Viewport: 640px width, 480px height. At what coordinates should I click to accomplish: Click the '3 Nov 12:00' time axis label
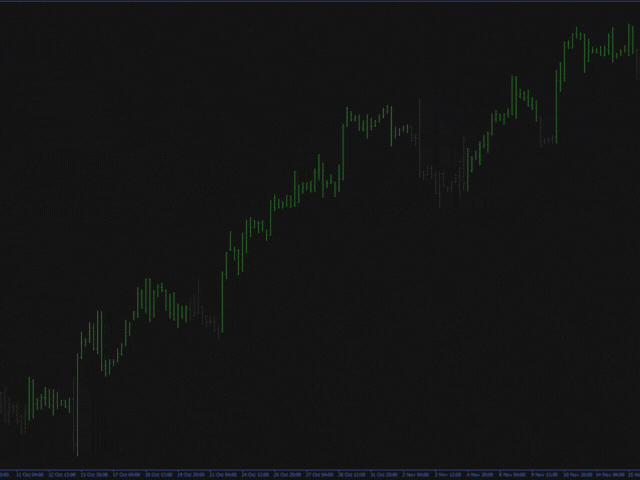[448, 475]
